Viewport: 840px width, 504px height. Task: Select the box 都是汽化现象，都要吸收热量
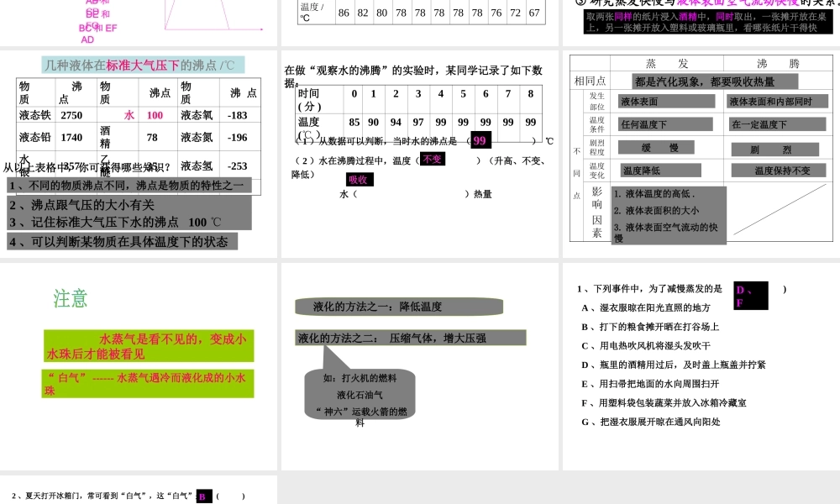715,82
